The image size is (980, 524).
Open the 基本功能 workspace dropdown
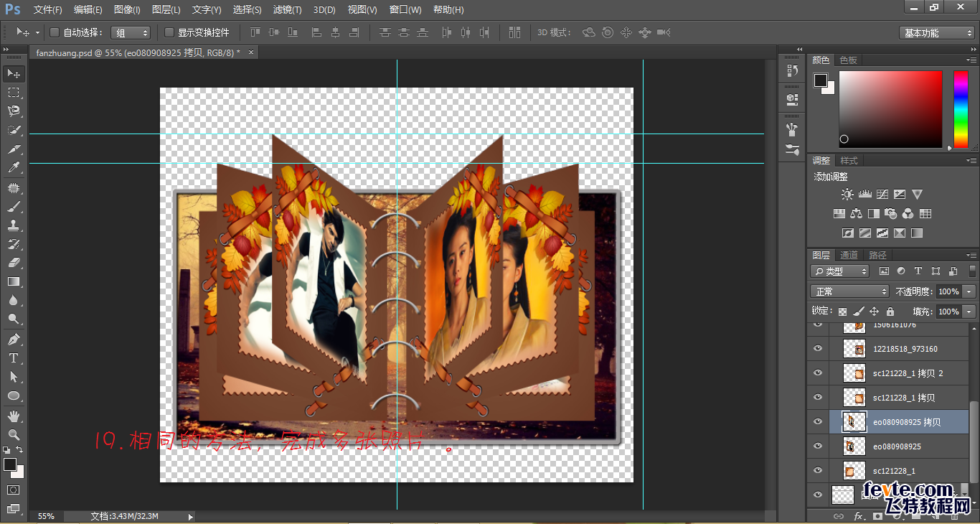[937, 33]
